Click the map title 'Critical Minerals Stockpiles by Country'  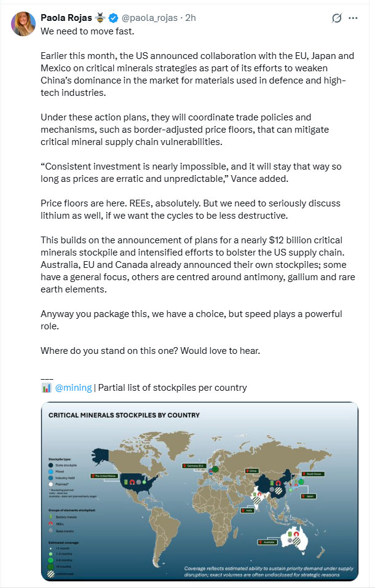tap(124, 415)
